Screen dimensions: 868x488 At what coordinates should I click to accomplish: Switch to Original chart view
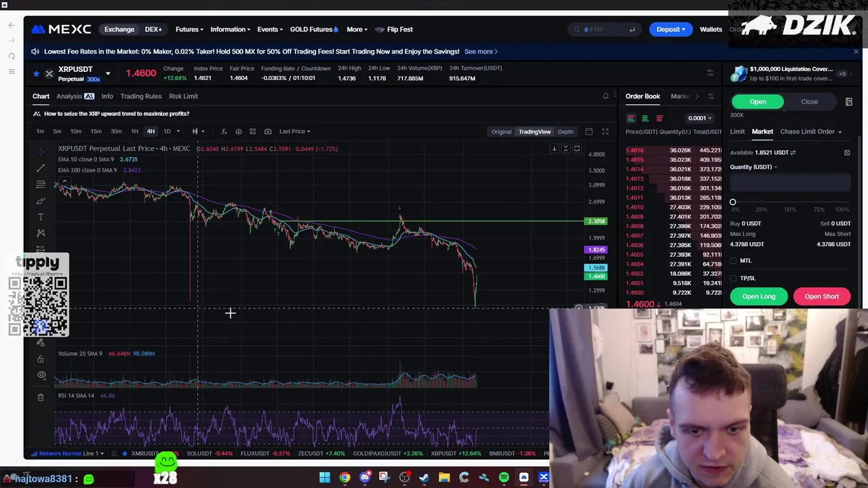(x=501, y=131)
